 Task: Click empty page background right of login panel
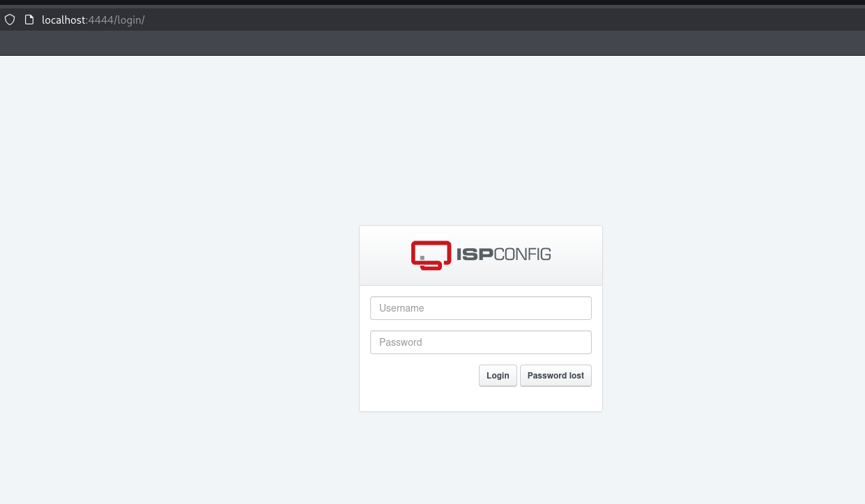(732, 314)
